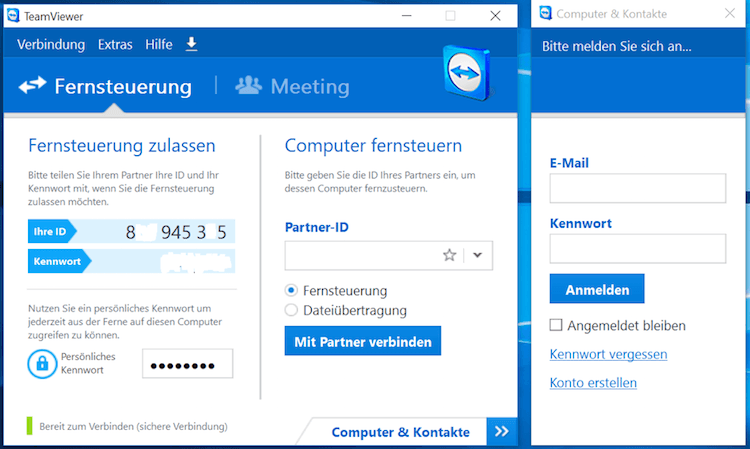Click the TeamViewer title bar app icon
This screenshot has height=449, width=750.
13,16
